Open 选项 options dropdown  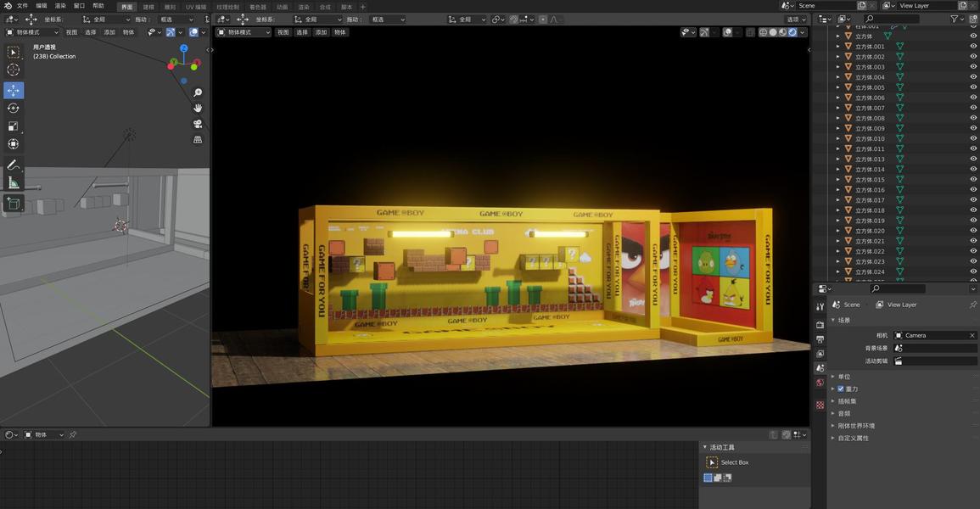point(796,20)
